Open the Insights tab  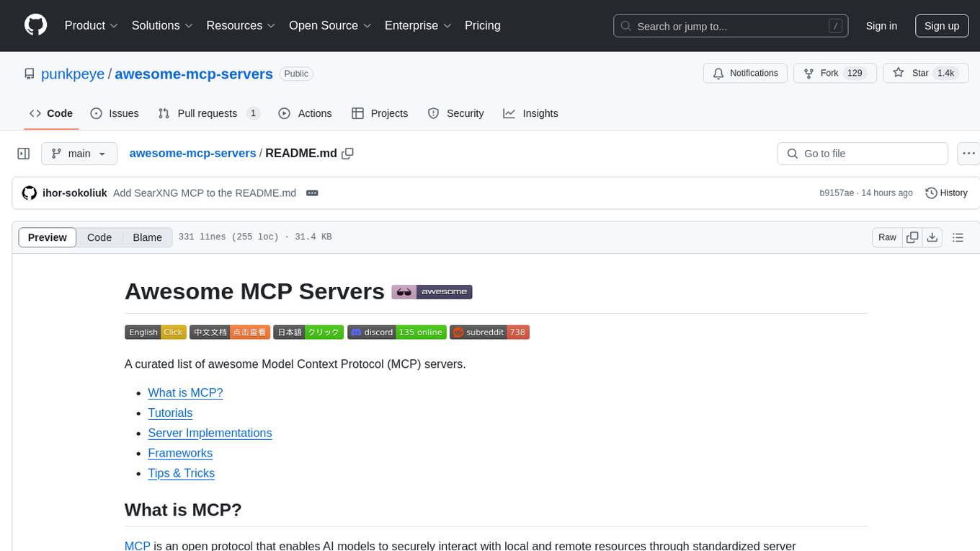click(x=530, y=113)
